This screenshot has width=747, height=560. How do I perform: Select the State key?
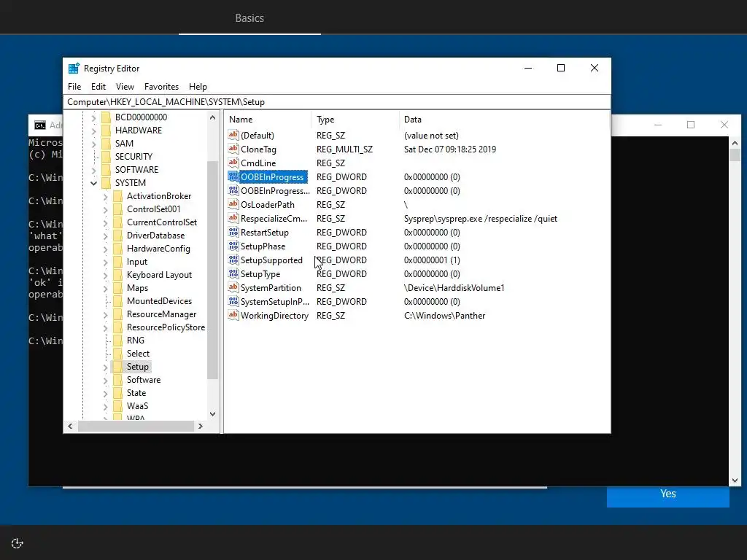[x=136, y=393]
